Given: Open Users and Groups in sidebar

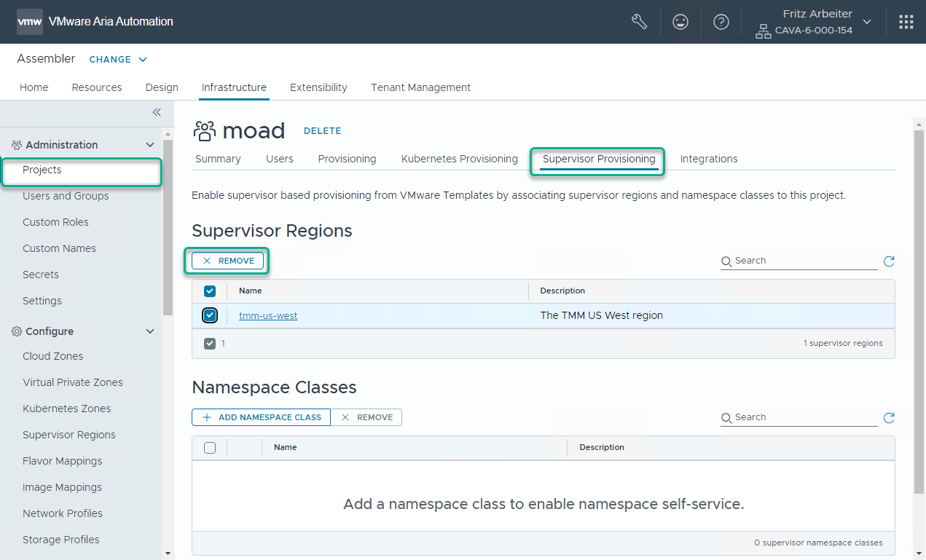Looking at the screenshot, I should (x=66, y=196).
